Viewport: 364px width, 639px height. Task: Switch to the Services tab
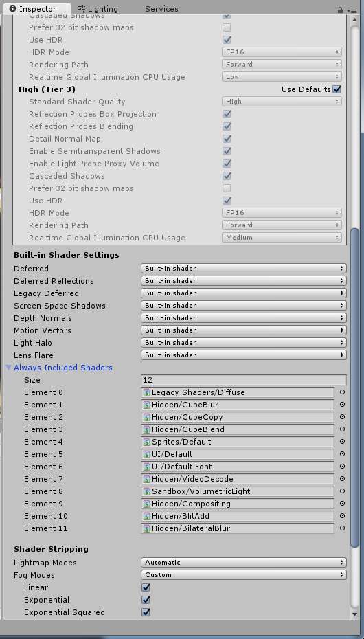pos(161,8)
